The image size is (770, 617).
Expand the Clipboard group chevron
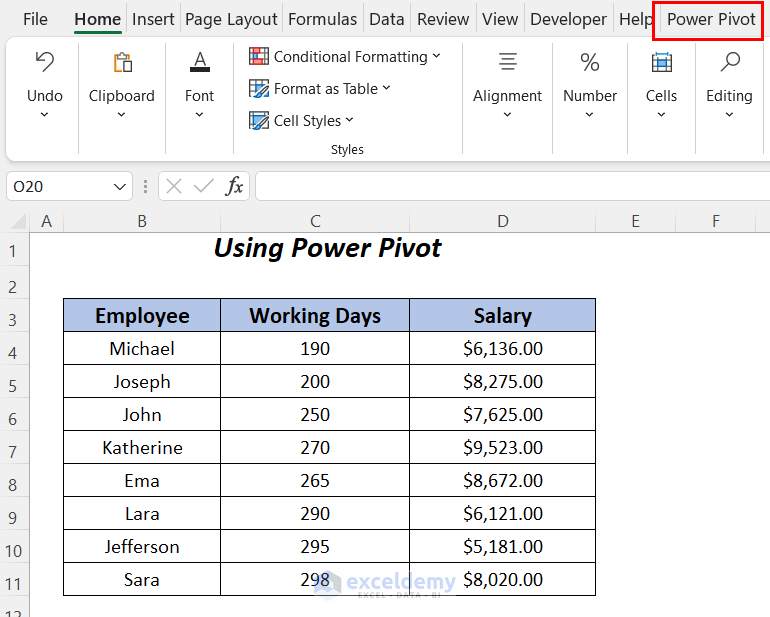click(121, 115)
